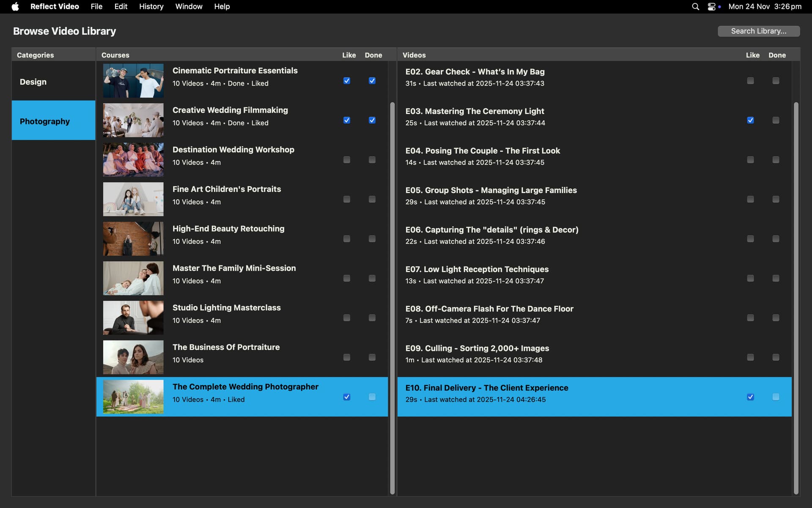Select the Master The Family Mini-Session course
The image size is (812, 508).
pyautogui.click(x=234, y=274)
